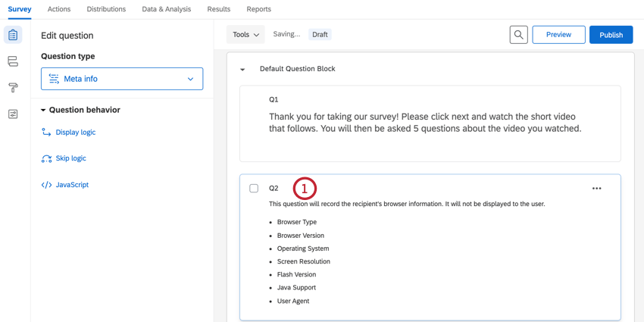This screenshot has height=322, width=644.
Task: Open the Skip logic link
Action: click(70, 158)
